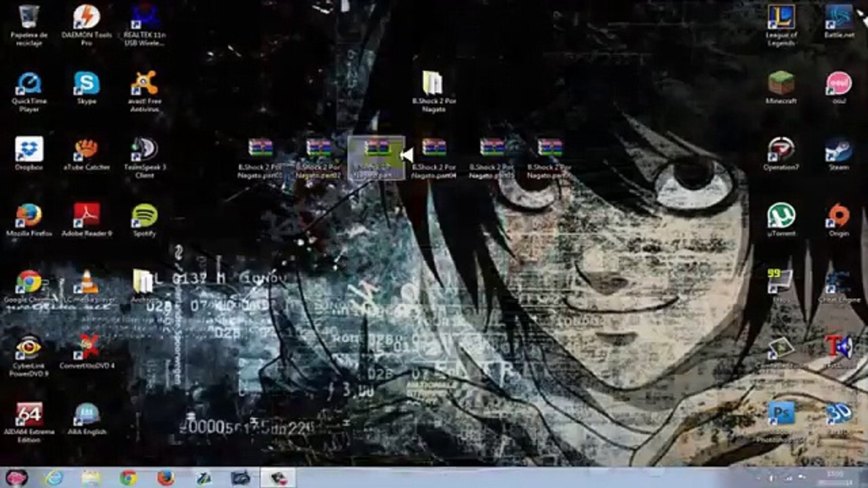Viewport: 868px width, 488px height.
Task: Launch DAEMON Tools Pro from desktop
Action: click(x=87, y=24)
